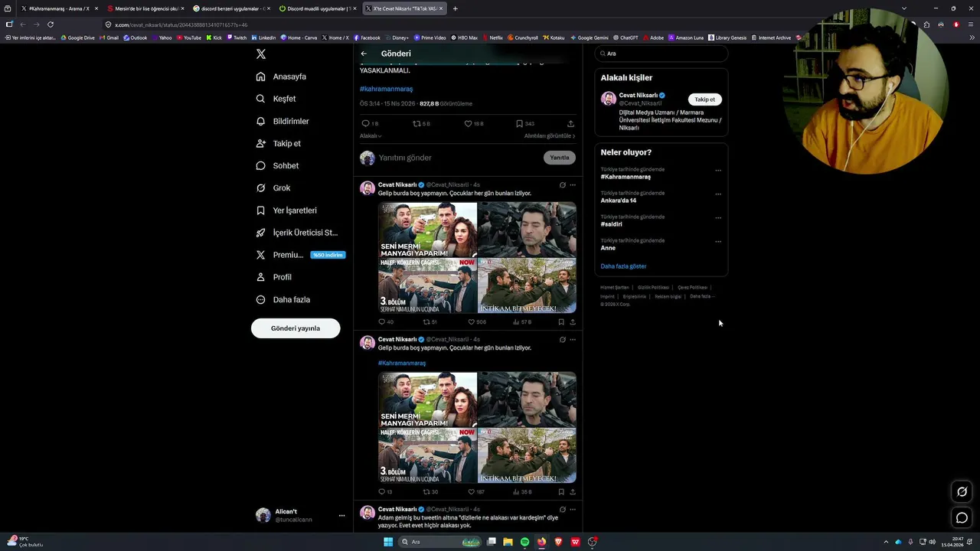Open the #kahramanmaraş hashtag in main post
This screenshot has width=980, height=551.
[x=386, y=89]
